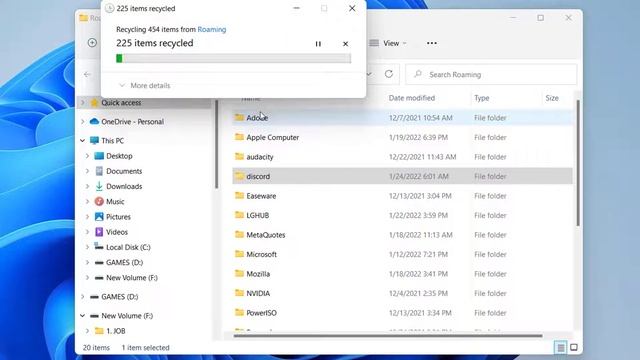Click the navigation pane scrollbar
The height and width of the screenshot is (360, 640).
click(x=216, y=144)
